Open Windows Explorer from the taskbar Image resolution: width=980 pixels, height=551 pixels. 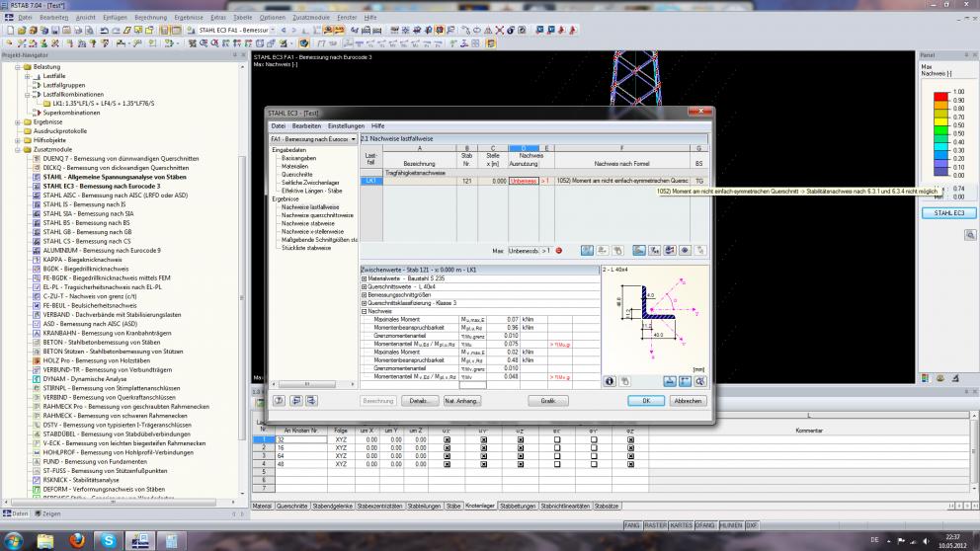(x=45, y=540)
